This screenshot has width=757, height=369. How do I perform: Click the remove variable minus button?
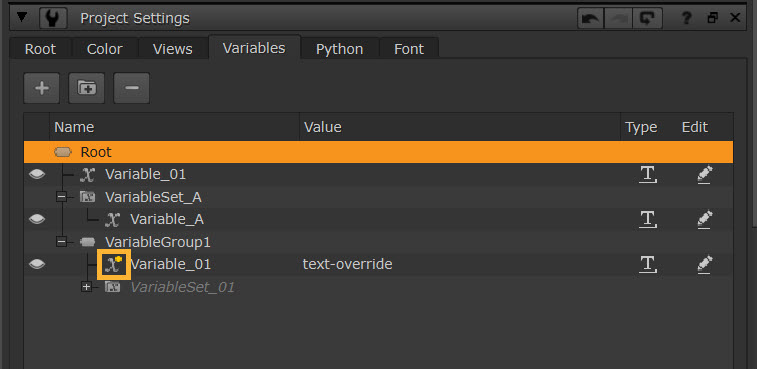pyautogui.click(x=131, y=88)
